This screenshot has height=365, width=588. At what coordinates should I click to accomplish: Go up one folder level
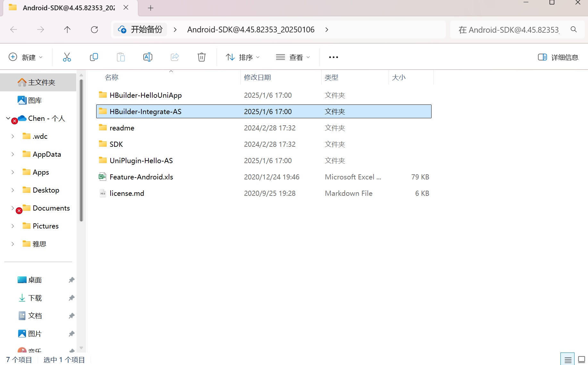click(x=67, y=30)
